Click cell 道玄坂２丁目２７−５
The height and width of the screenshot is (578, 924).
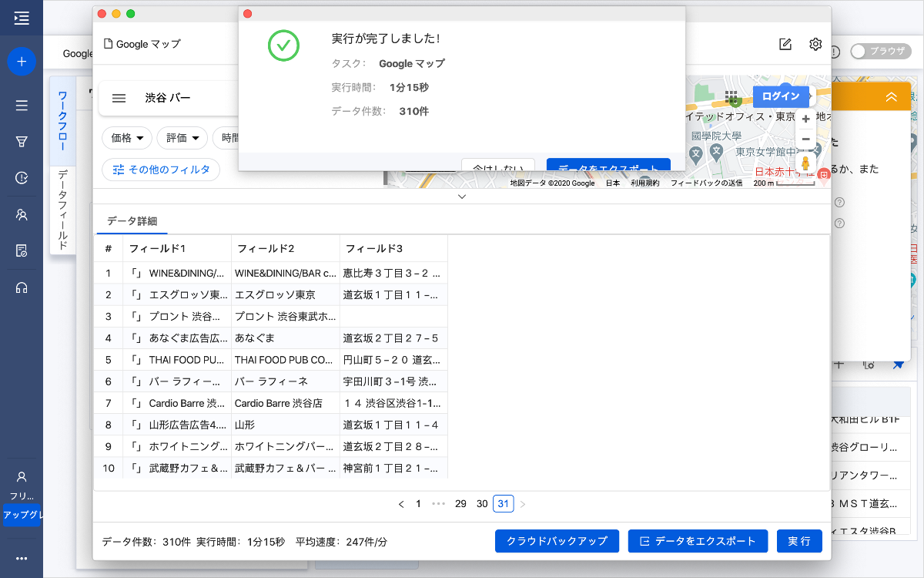(x=393, y=338)
